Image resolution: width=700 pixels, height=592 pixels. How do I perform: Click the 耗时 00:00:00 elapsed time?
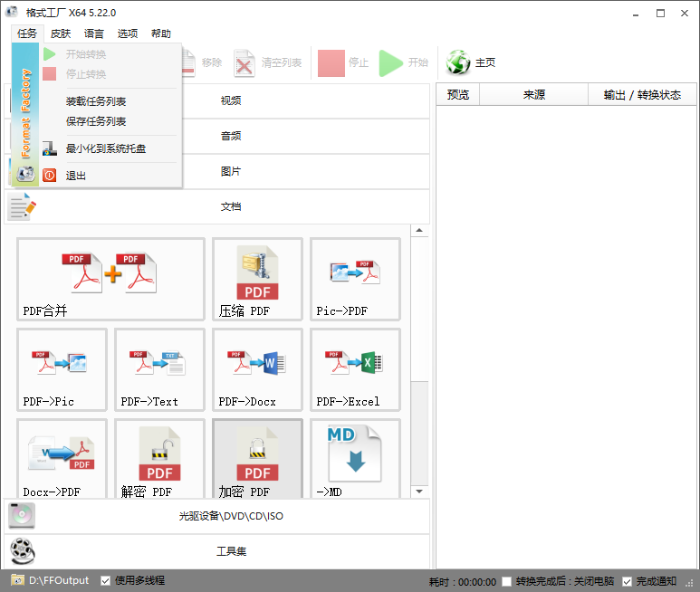[463, 582]
